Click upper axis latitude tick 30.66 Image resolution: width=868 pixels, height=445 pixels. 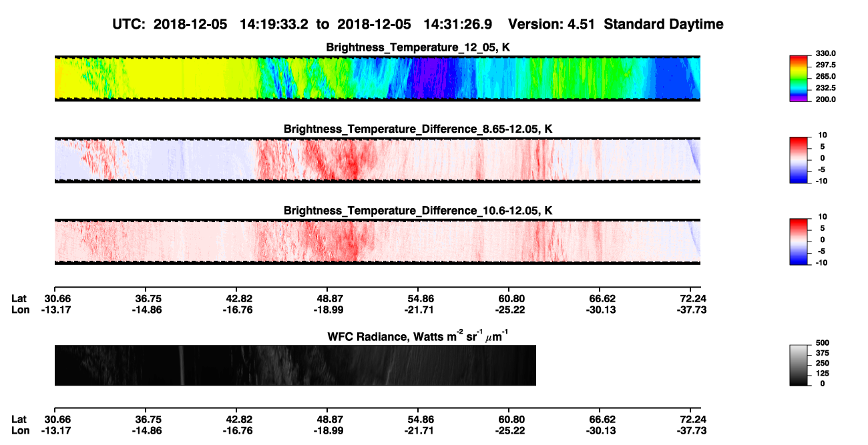click(x=57, y=299)
